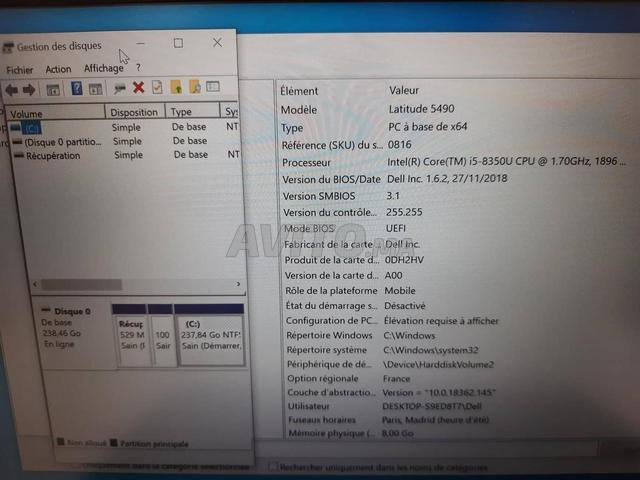The image size is (640, 480).
Task: Select the Récupération volume row
Action: coord(127,155)
